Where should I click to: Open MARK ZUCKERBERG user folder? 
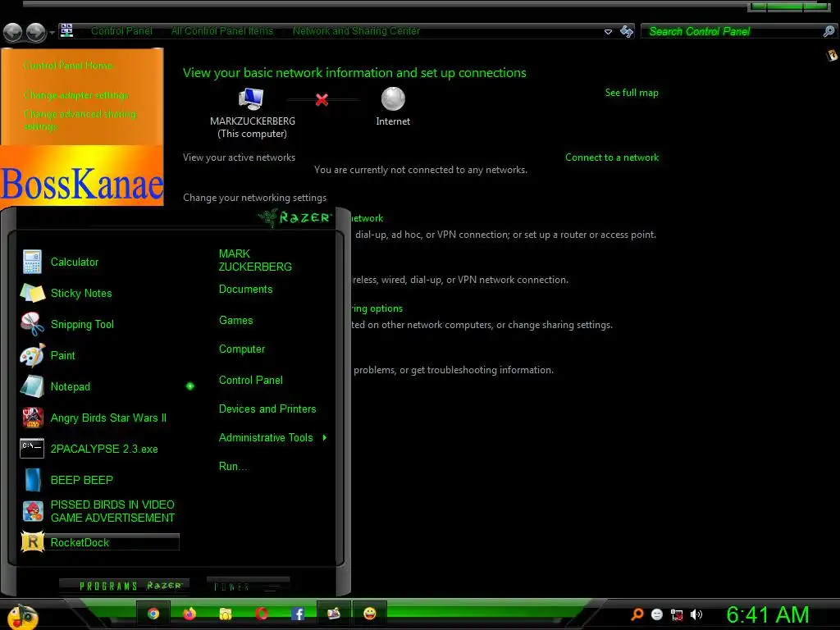click(x=255, y=260)
